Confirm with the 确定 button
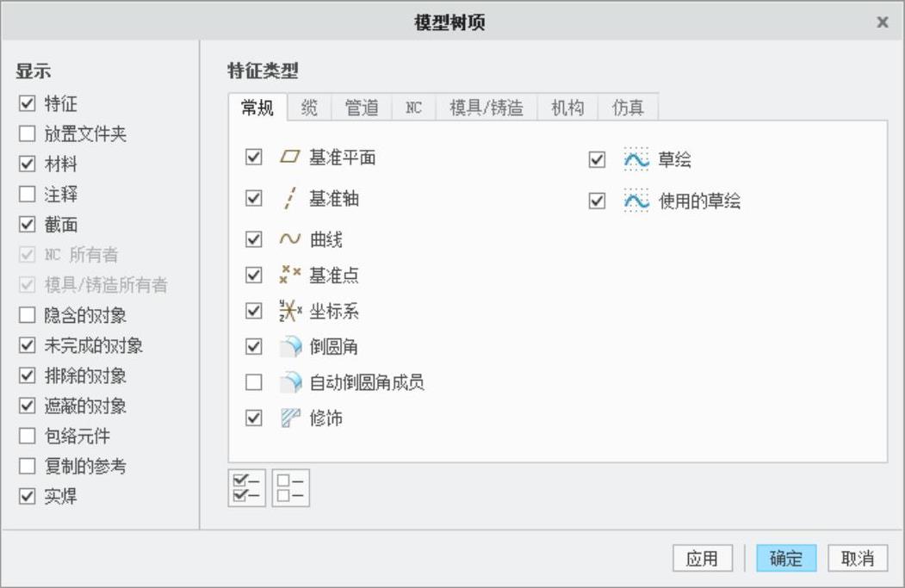Screen dimensions: 905x588 coord(786,558)
